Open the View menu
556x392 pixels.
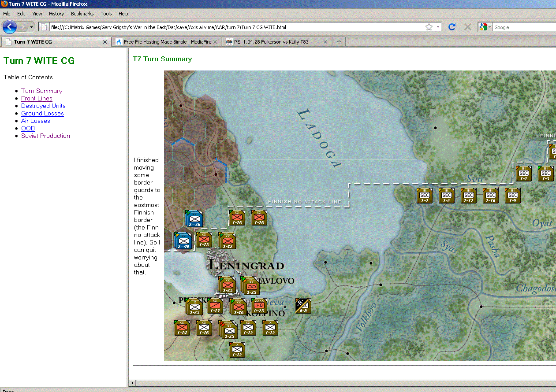pyautogui.click(x=37, y=14)
